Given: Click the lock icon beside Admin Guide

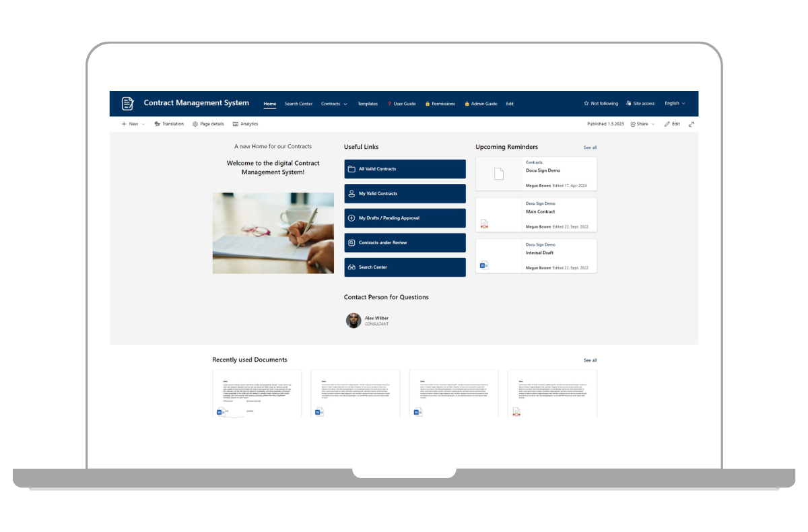Looking at the screenshot, I should tap(467, 104).
